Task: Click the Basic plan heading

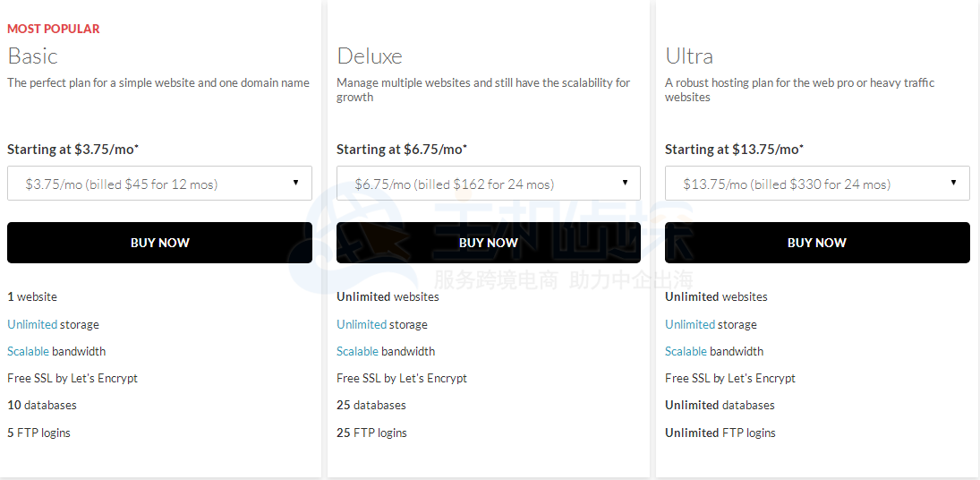Action: (32, 56)
